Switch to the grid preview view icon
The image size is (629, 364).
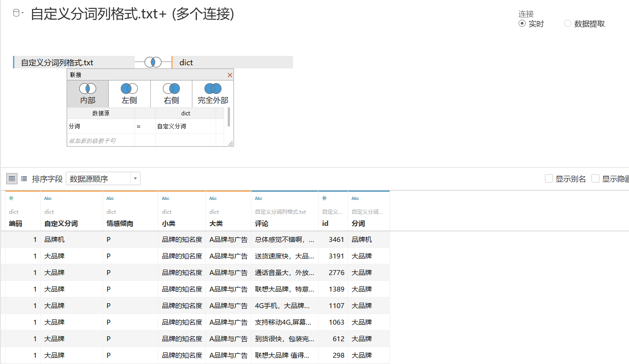[x=12, y=179]
